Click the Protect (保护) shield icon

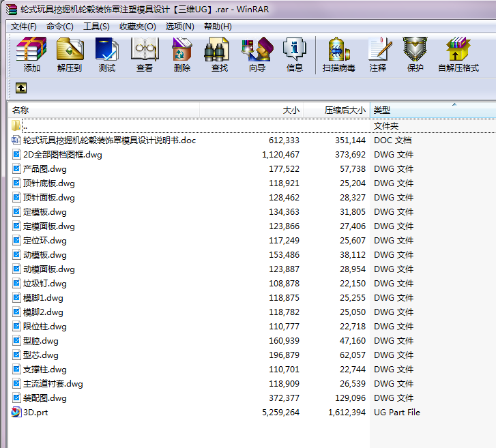[415, 48]
